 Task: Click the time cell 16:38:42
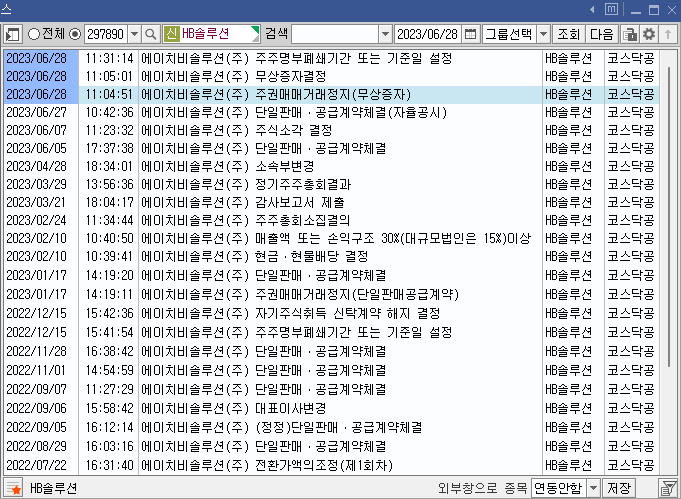(x=109, y=351)
